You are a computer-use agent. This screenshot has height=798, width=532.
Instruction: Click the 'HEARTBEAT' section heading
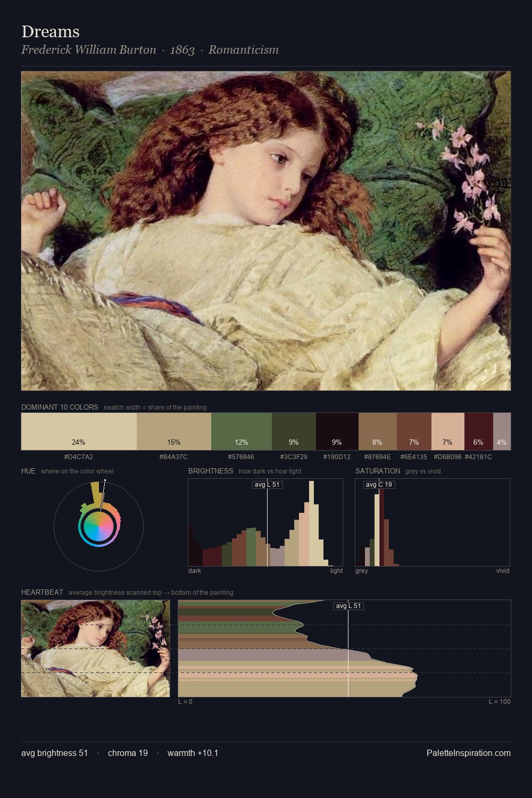coord(42,592)
